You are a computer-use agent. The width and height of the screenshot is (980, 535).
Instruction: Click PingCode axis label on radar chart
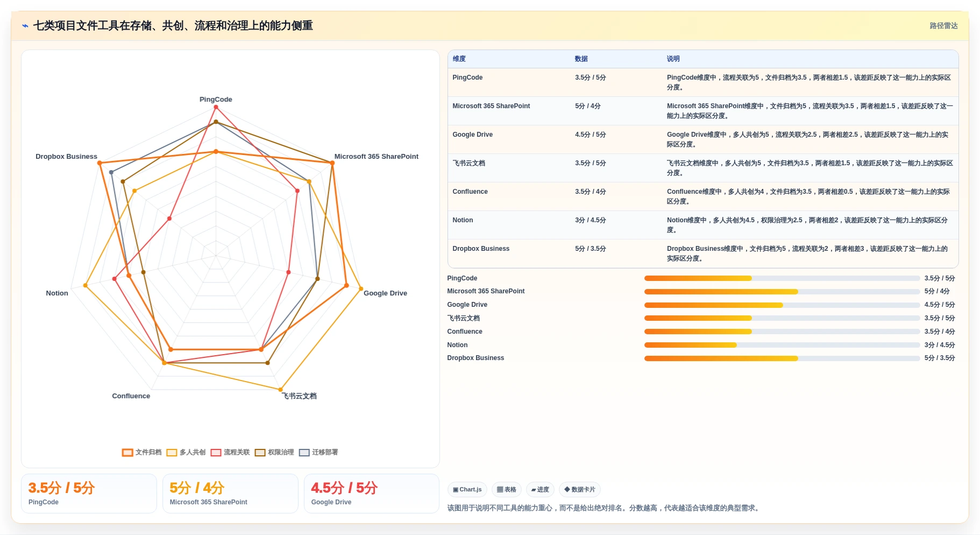coord(216,100)
